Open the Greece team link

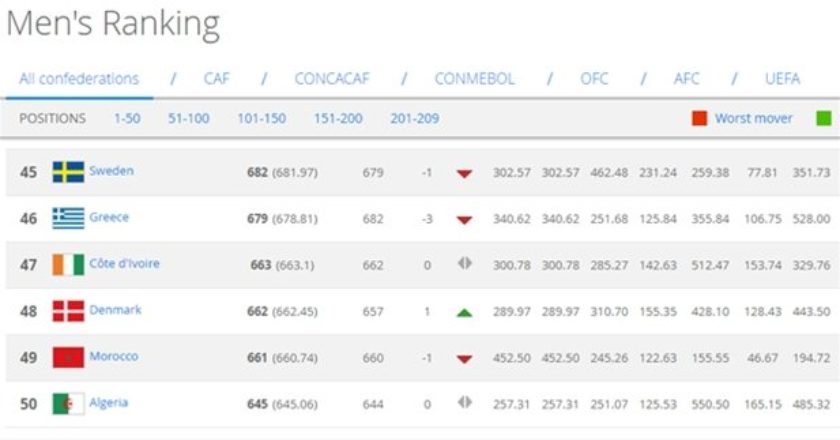coord(109,217)
